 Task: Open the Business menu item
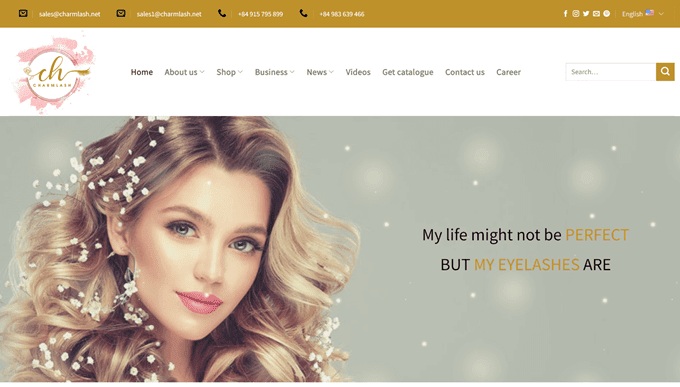pos(271,72)
